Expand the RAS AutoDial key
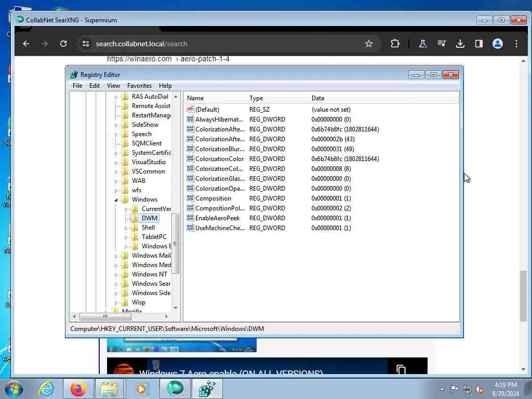The image size is (532, 399). click(116, 97)
